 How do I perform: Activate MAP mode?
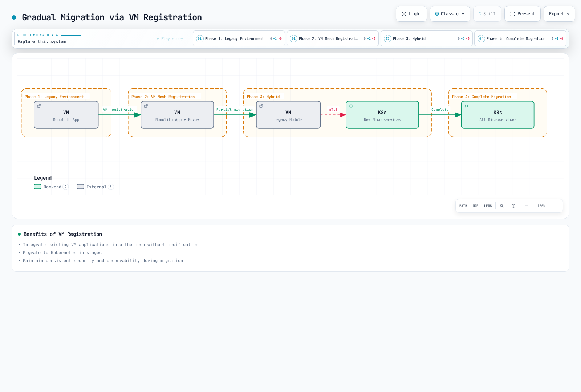[x=476, y=206]
